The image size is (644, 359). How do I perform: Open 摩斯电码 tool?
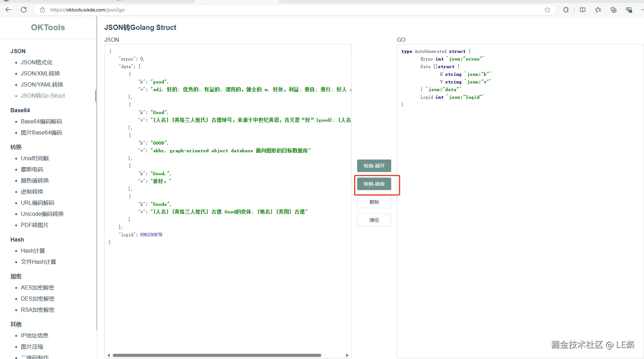[32, 169]
